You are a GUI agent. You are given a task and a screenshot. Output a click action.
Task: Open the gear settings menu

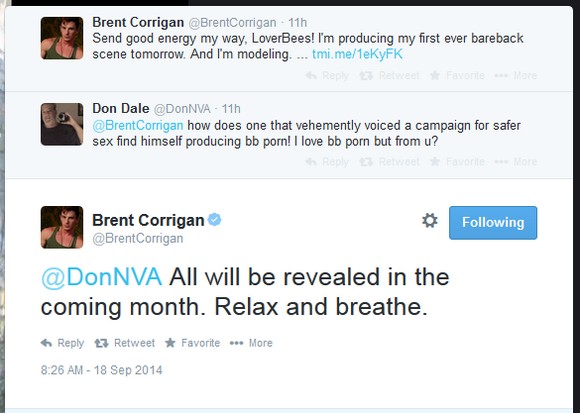[x=430, y=221]
